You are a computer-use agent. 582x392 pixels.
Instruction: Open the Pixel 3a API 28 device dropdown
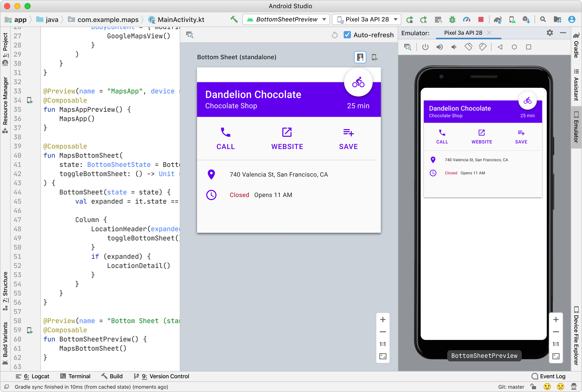click(367, 19)
